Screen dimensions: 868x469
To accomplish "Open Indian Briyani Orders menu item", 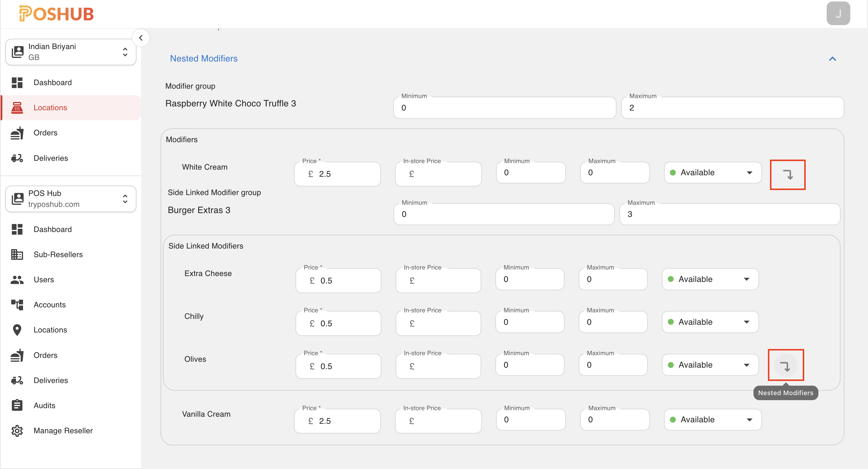I will pyautogui.click(x=71, y=133).
